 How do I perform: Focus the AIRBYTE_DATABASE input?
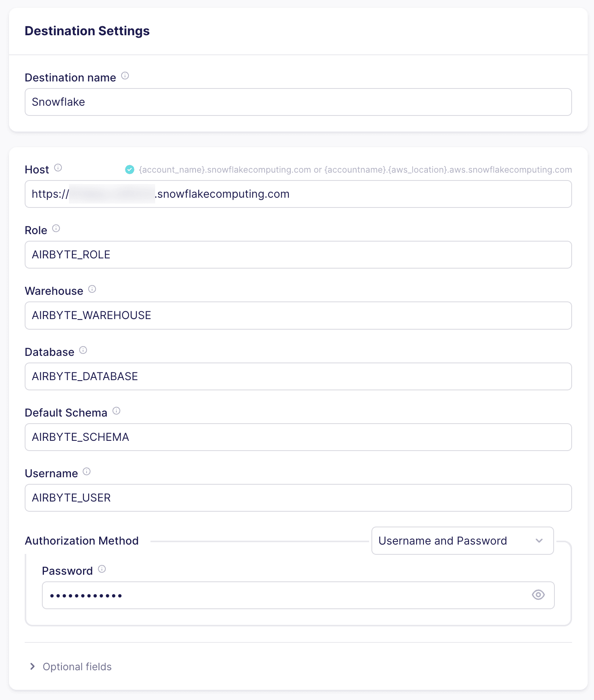pyautogui.click(x=298, y=376)
